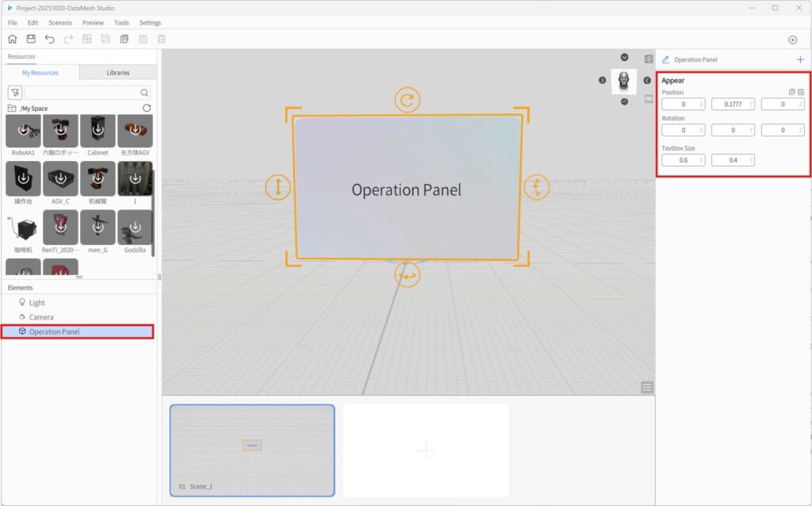Screen dimensions: 812x506
Task: Click the arrow left of the view head
Action: pos(602,80)
